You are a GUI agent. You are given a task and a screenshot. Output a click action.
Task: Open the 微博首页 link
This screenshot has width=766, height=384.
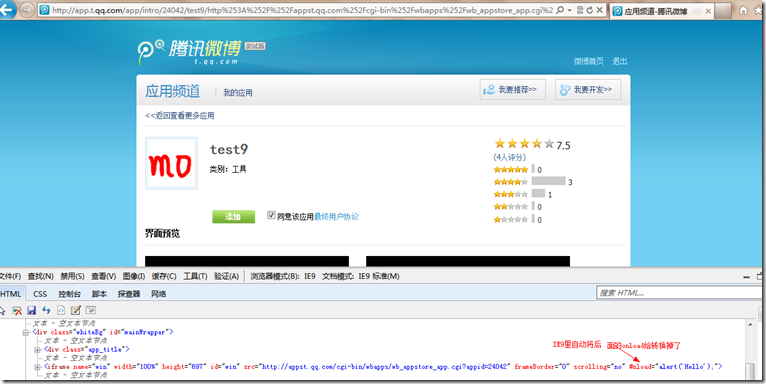588,61
